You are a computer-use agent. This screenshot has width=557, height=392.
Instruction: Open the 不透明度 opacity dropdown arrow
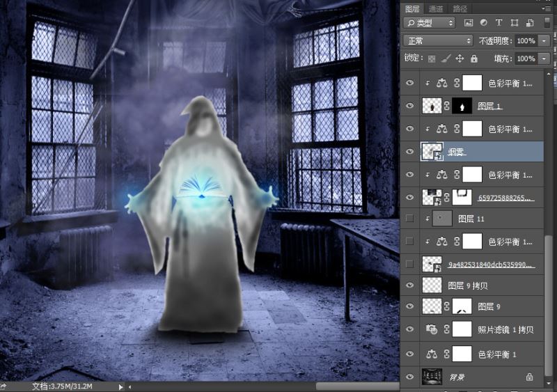[544, 41]
